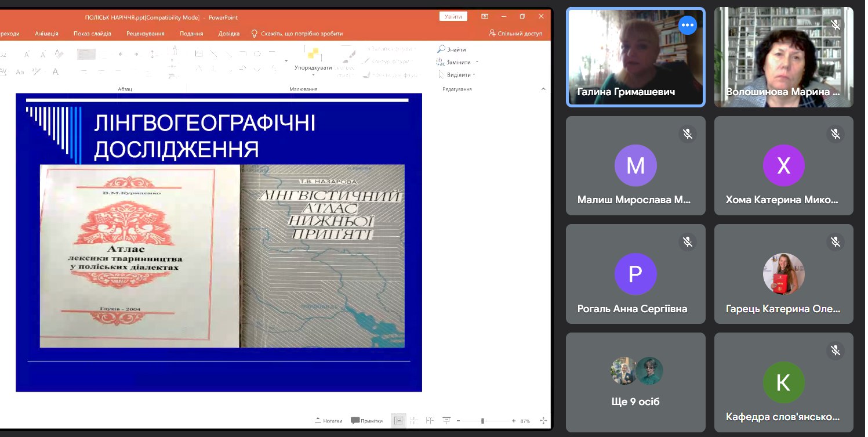Expand the shapes gallery More arrow

tap(286, 61)
